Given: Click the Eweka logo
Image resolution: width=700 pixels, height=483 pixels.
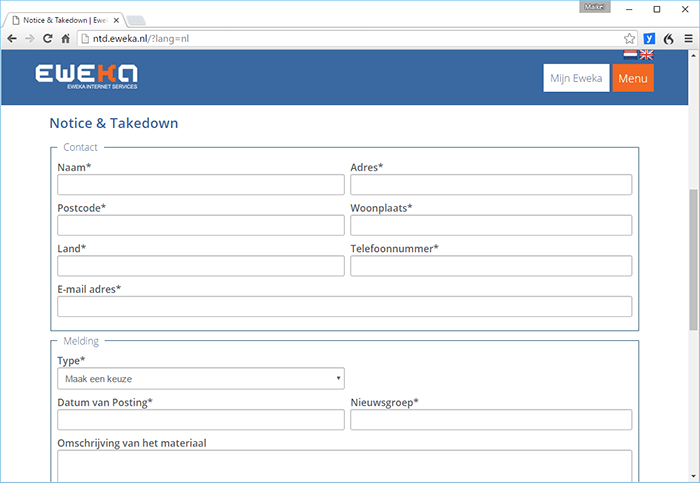Looking at the screenshot, I should click(x=87, y=76).
